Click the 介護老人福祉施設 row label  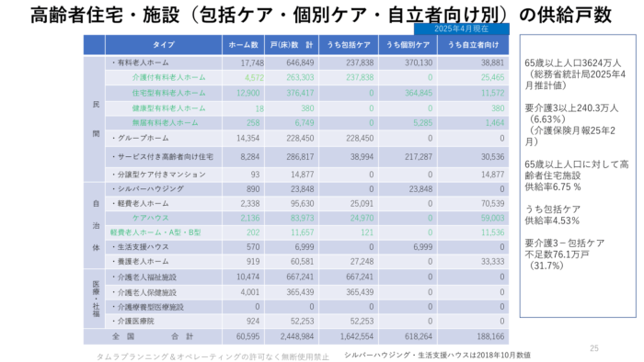(x=144, y=277)
